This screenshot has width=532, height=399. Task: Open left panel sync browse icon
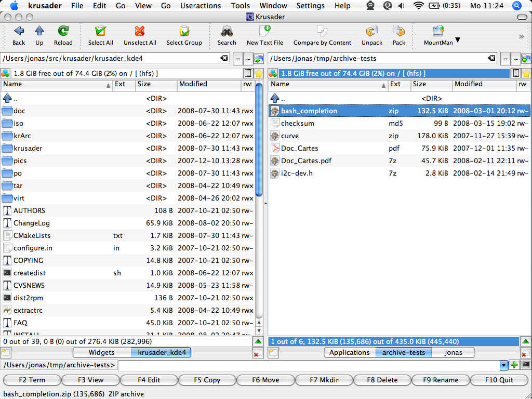coord(259,59)
